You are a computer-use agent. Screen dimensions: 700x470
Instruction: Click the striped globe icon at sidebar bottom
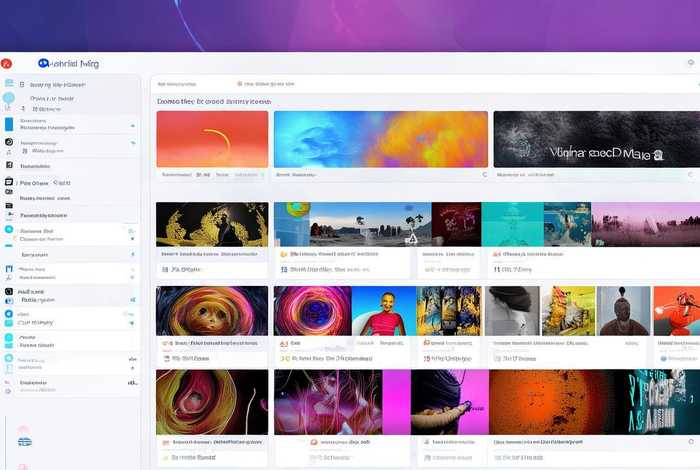24,441
